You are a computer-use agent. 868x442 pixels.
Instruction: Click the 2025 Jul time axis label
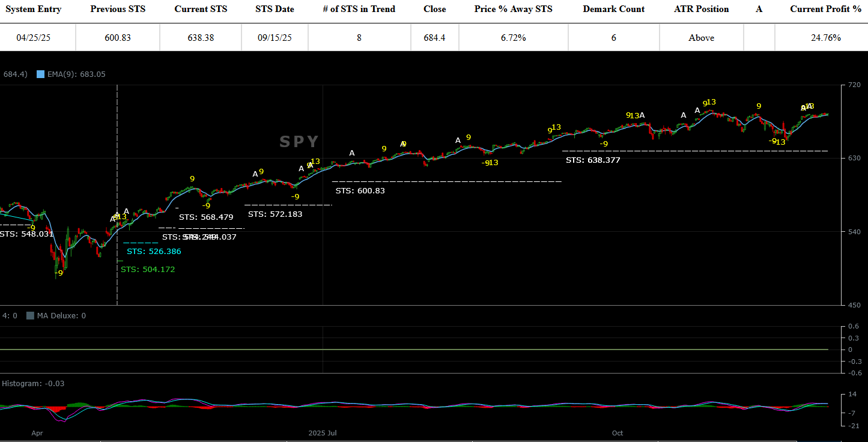[323, 433]
